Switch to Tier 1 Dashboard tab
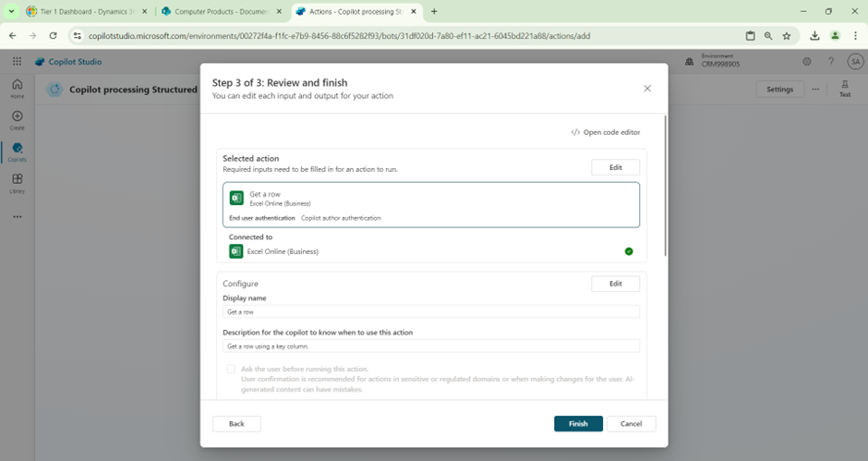The width and height of the screenshot is (868, 461). pos(83,11)
